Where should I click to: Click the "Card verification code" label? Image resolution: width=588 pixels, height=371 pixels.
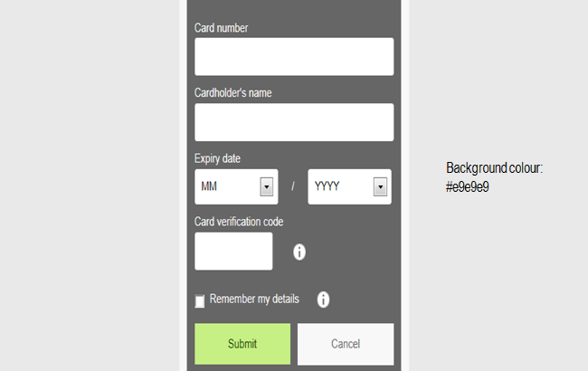pos(240,222)
